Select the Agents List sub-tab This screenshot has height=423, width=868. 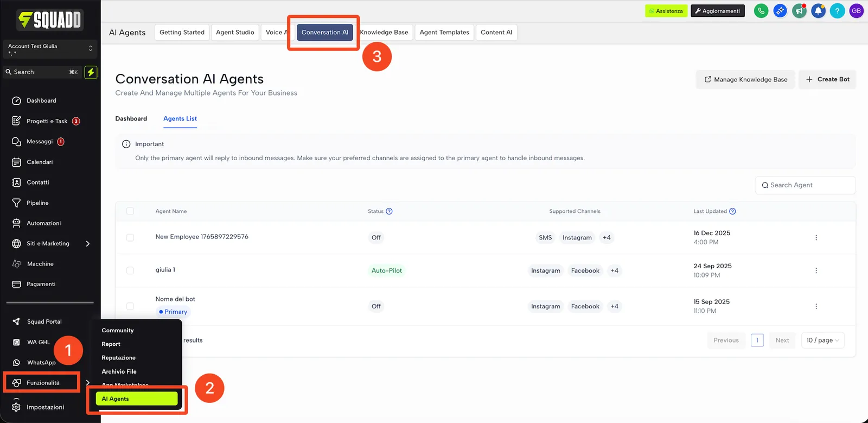tap(180, 119)
